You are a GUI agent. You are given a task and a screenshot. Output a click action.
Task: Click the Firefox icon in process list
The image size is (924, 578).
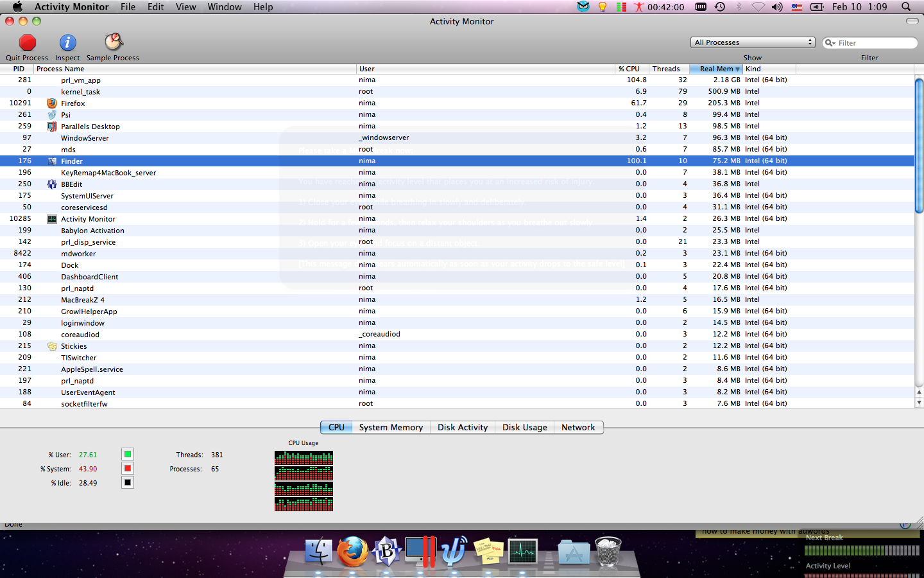click(52, 103)
